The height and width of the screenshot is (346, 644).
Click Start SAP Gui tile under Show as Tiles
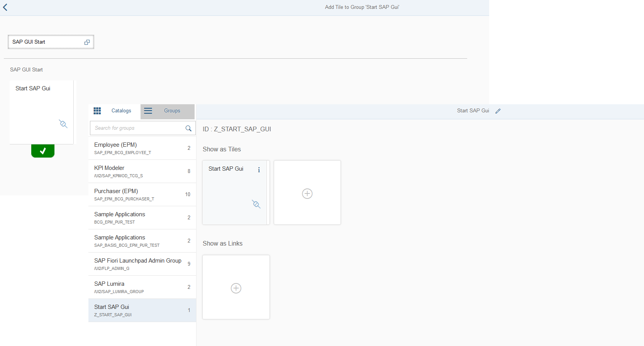click(x=236, y=192)
